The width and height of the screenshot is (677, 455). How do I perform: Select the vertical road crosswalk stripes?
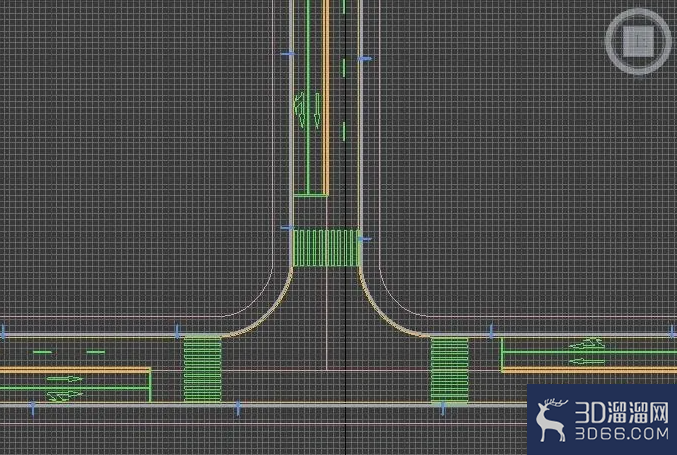pyautogui.click(x=326, y=248)
